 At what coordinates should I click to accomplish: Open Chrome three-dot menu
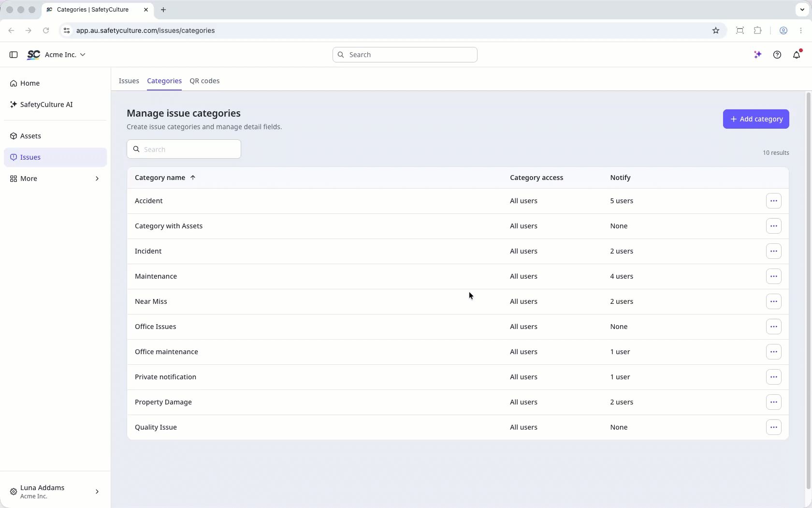click(x=801, y=30)
